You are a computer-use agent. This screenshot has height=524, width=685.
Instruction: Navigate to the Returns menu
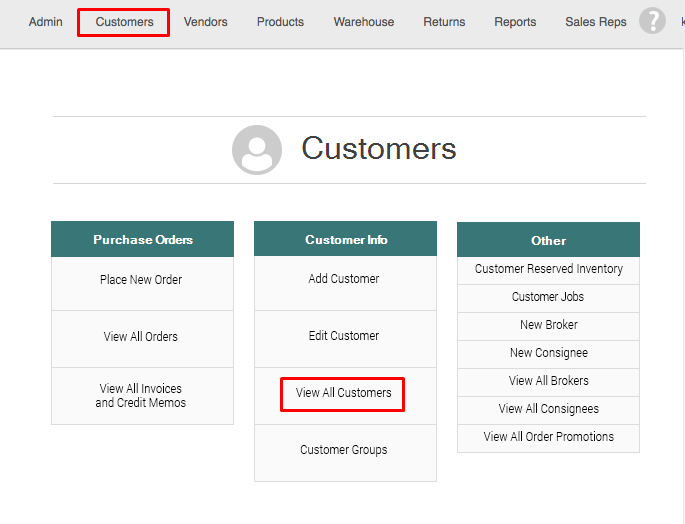point(444,22)
